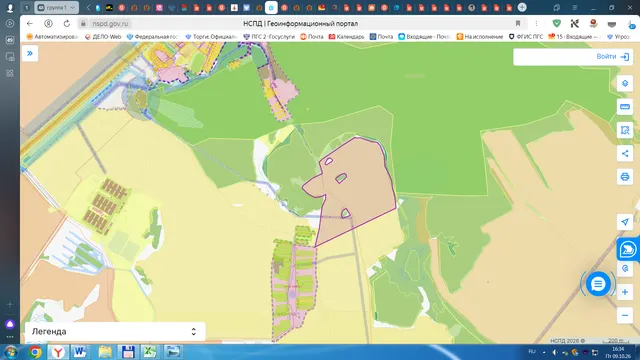Viewport: 640px width, 360px height.
Task: Open the Windows Start menu
Action: (10, 352)
